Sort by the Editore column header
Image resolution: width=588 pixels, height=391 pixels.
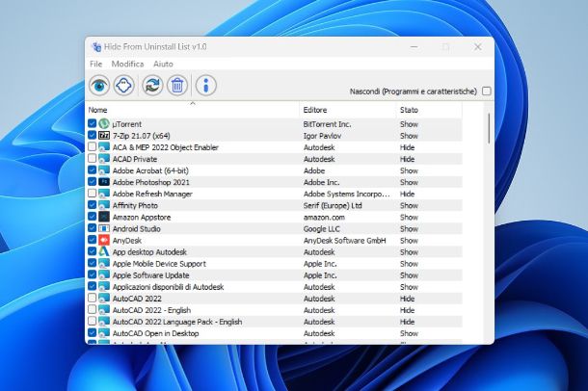pos(348,110)
